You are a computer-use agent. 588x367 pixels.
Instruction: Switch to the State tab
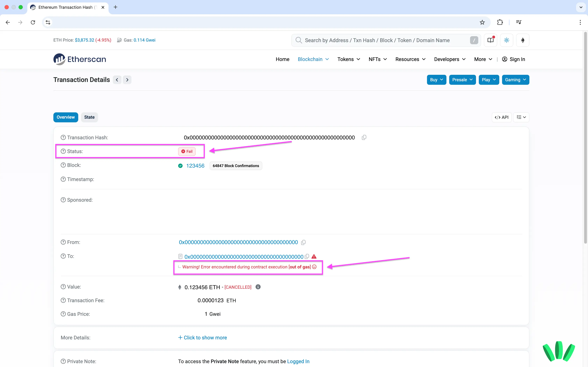pos(89,117)
